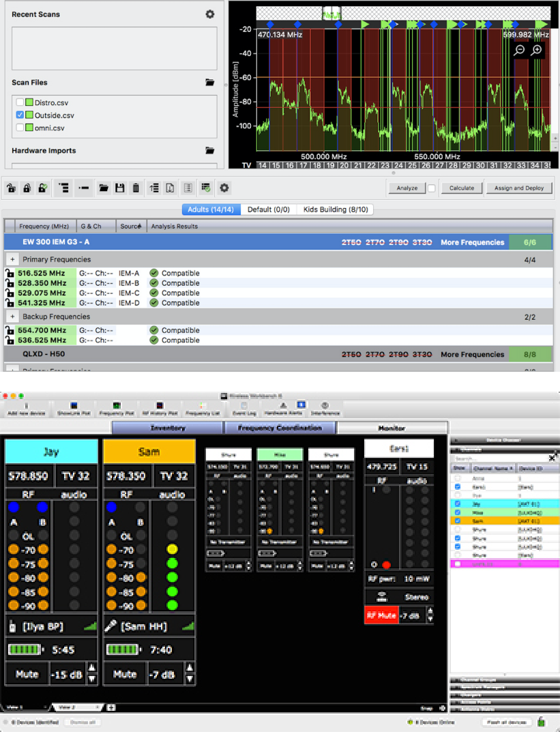
Task: Click More Frequencies on EW 300 IEM row
Action: click(472, 242)
